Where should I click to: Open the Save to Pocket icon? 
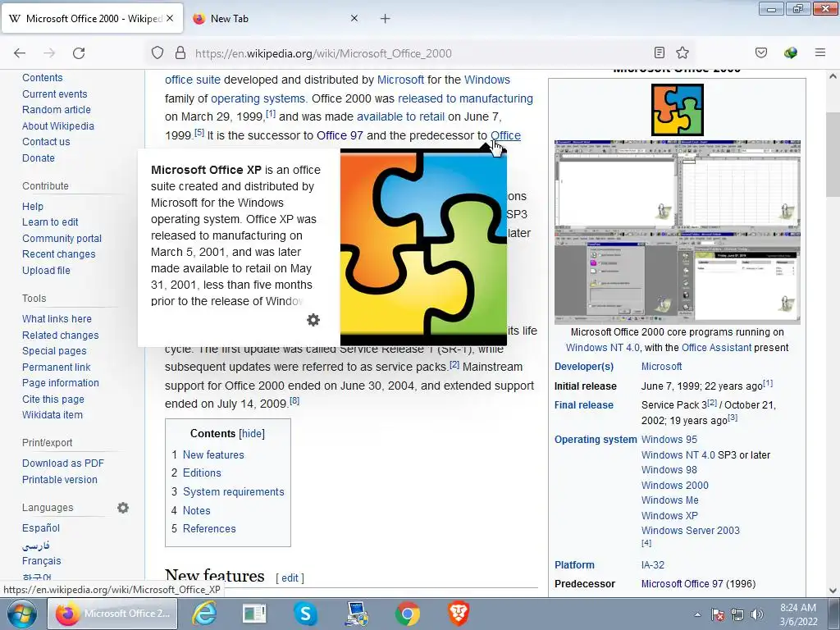click(760, 52)
